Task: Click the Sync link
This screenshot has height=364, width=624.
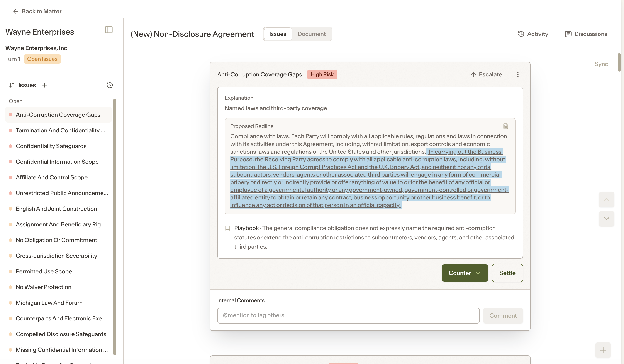Action: pos(601,64)
